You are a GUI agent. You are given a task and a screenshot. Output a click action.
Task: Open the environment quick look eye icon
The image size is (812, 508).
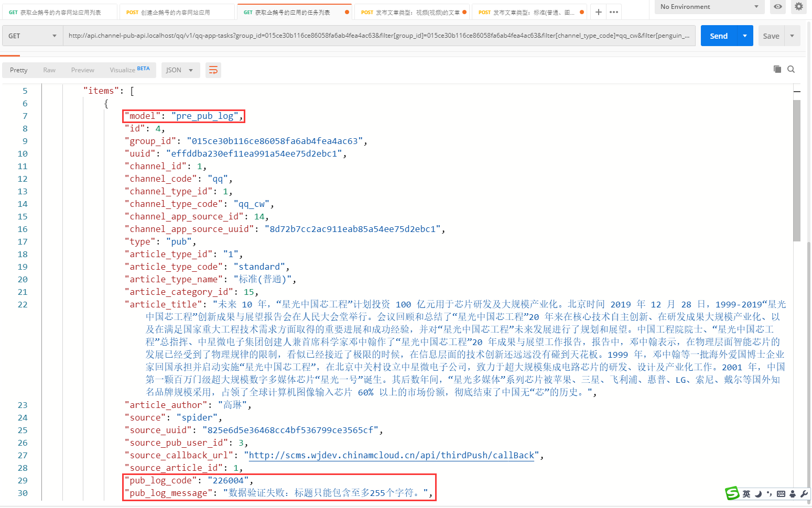click(x=778, y=7)
